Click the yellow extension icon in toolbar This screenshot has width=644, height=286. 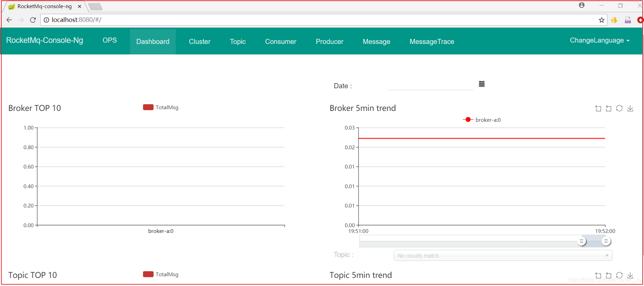614,20
